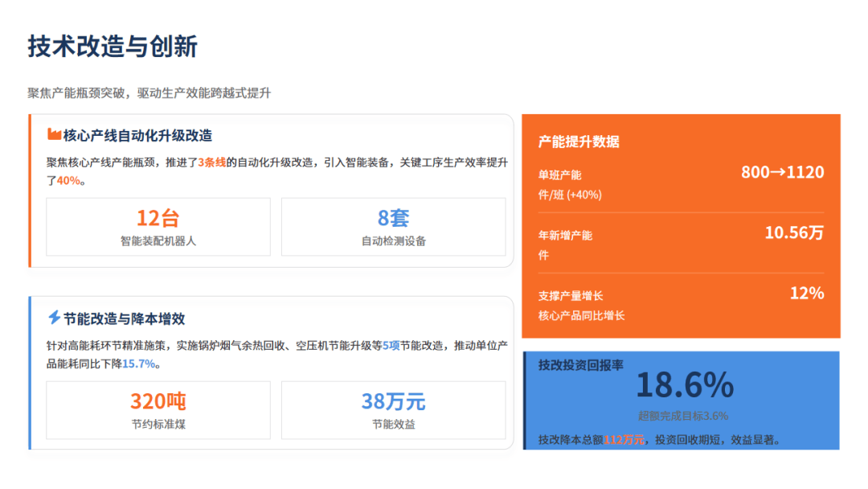Select the 技术改造与创新 page title
The image size is (868, 489).
113,47
